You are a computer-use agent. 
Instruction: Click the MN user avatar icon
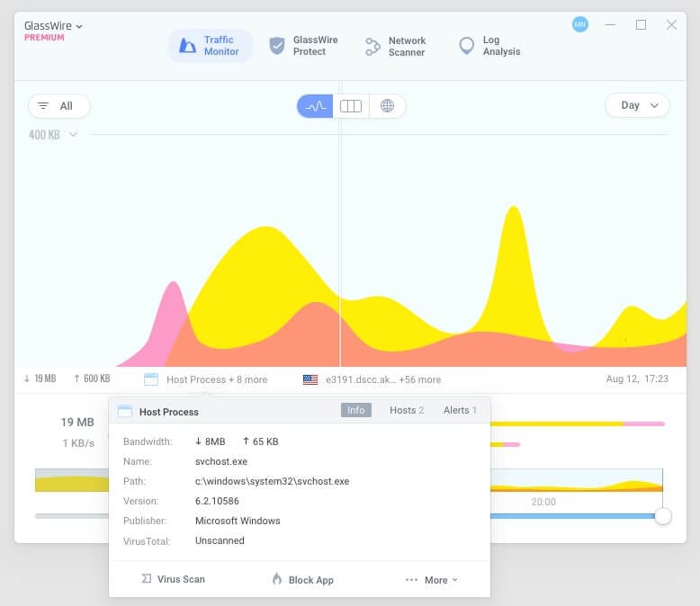click(580, 24)
